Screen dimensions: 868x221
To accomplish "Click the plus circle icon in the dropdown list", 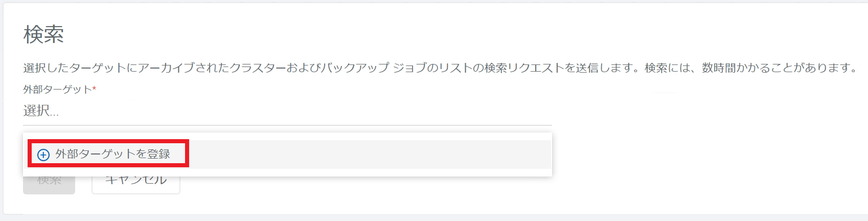I will (x=43, y=154).
